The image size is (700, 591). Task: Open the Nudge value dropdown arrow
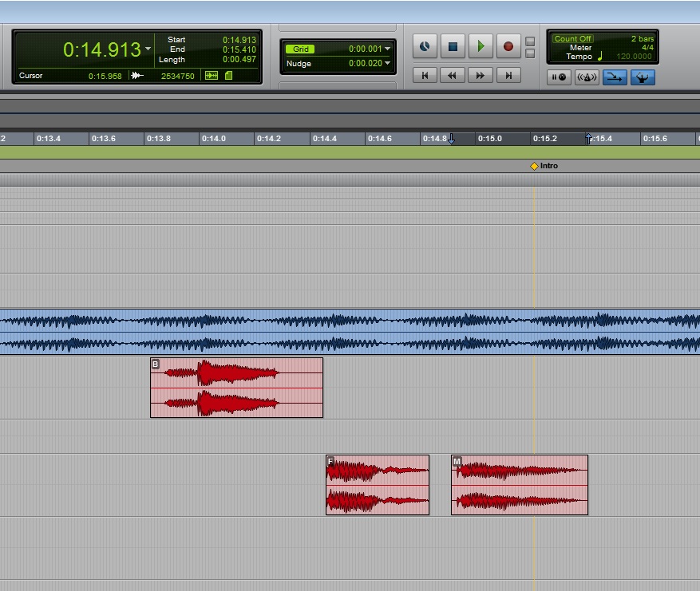[x=387, y=63]
